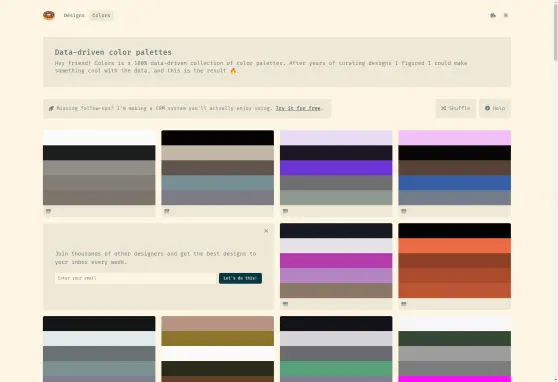The image size is (558, 382).
Task: Click the icon under the orange-rust palette
Action: (x=404, y=304)
